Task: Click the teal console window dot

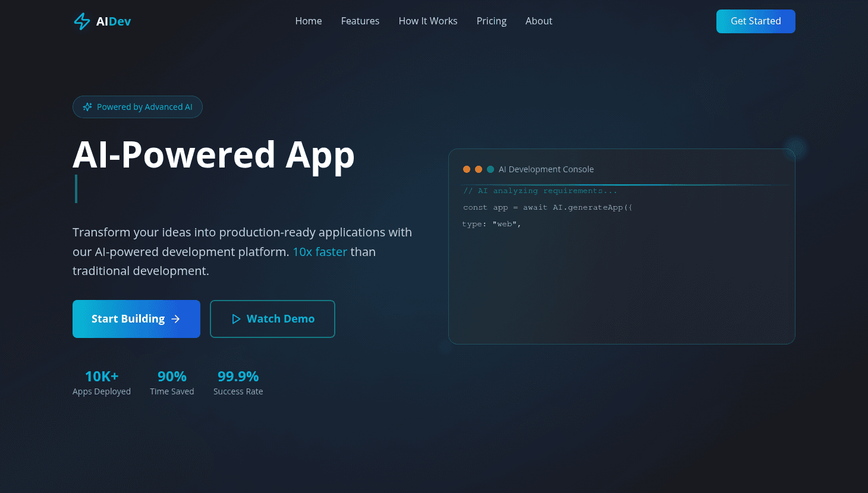Action: click(490, 169)
